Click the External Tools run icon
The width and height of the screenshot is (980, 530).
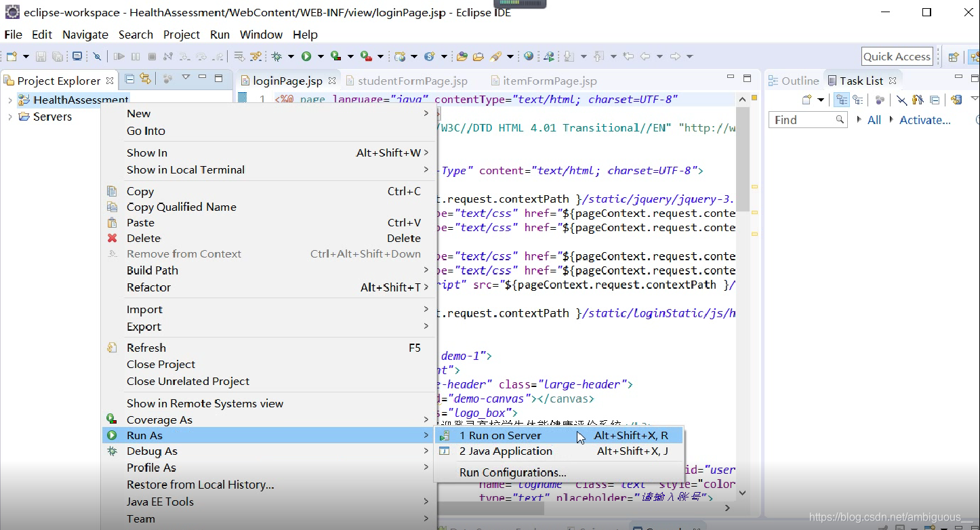pos(366,56)
